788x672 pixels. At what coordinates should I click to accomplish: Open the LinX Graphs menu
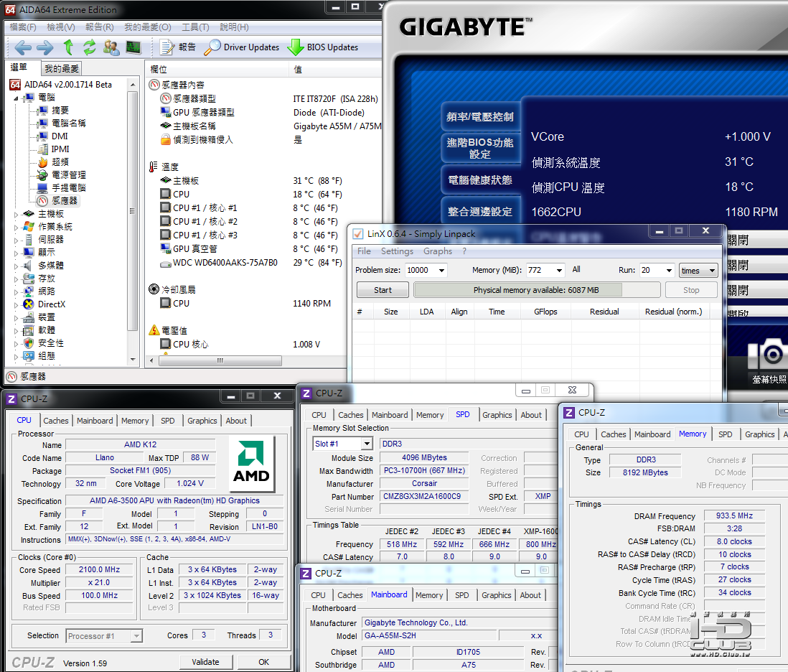(x=438, y=251)
